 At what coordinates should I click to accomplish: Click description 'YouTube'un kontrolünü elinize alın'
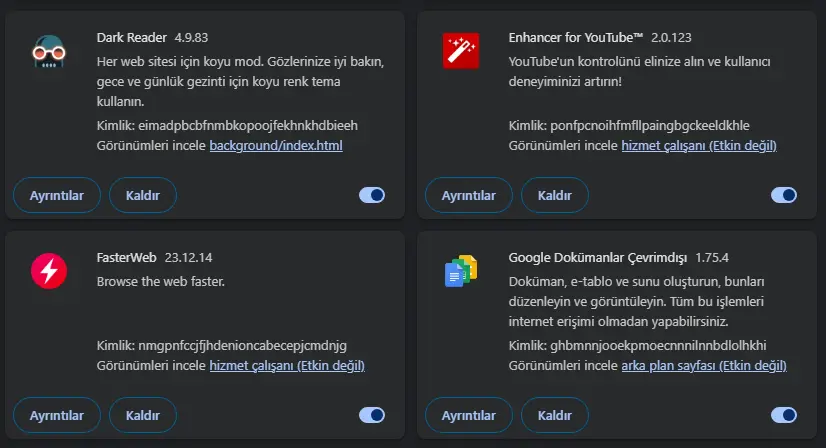point(640,71)
